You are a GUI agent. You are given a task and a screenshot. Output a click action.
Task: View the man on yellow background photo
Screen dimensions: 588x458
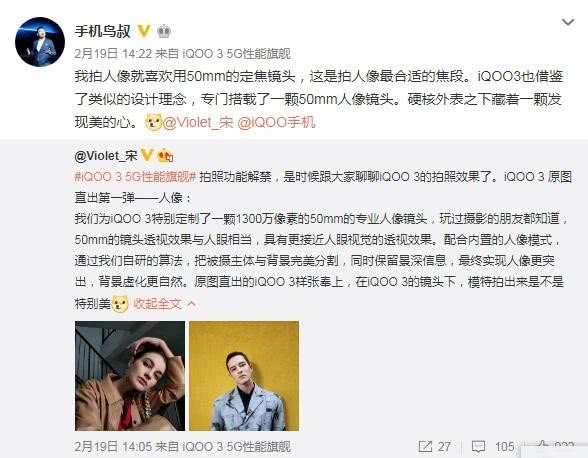(244, 376)
